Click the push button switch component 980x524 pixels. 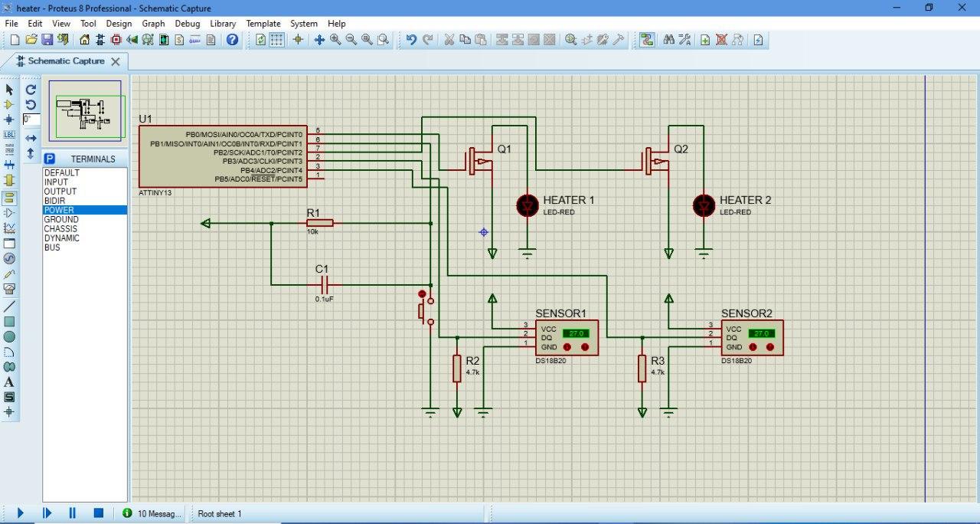pyautogui.click(x=425, y=308)
